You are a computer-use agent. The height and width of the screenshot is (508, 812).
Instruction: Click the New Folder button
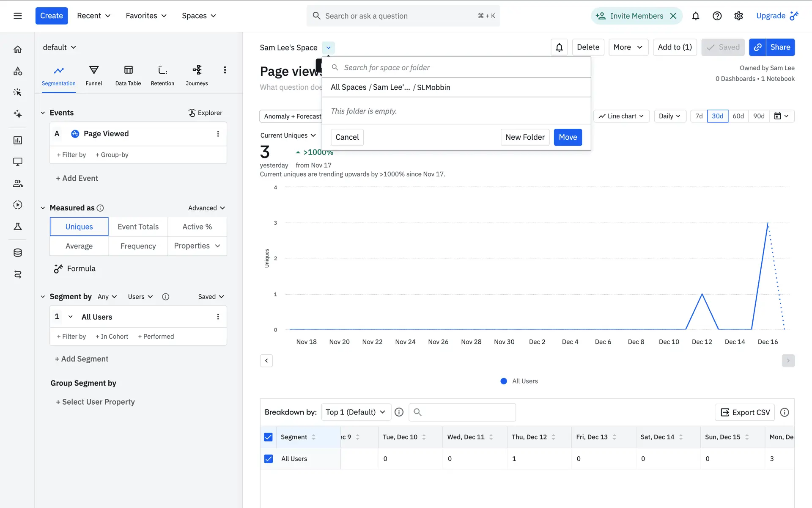525,137
